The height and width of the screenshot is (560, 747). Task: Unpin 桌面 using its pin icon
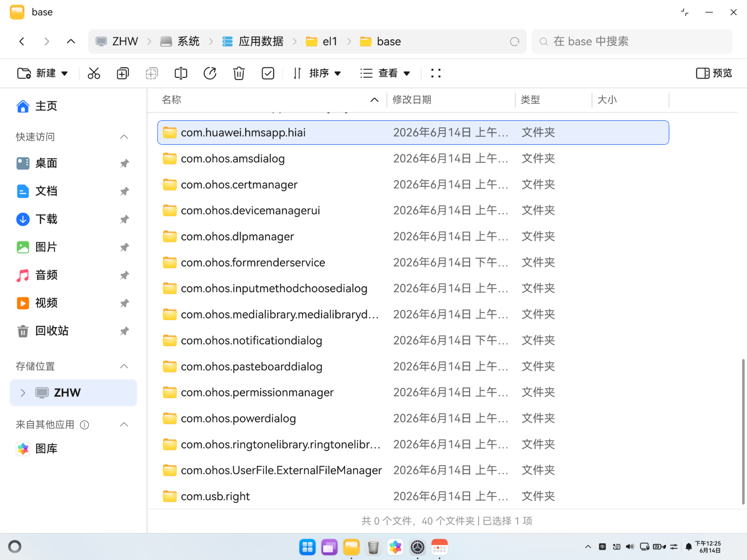[x=124, y=163]
